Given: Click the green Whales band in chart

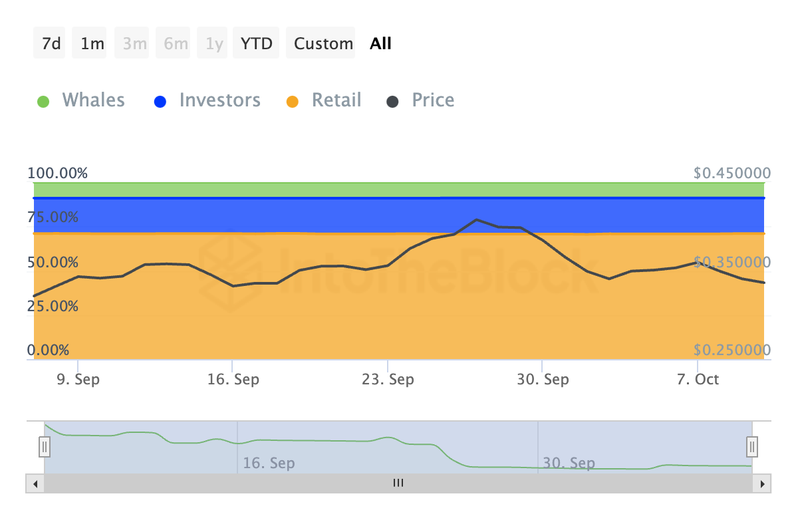Looking at the screenshot, I should (x=399, y=190).
